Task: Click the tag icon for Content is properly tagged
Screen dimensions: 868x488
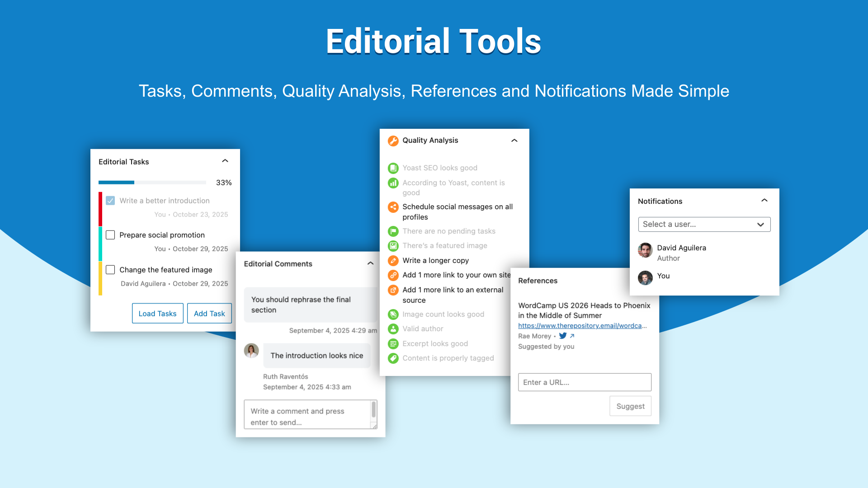Action: coord(393,358)
